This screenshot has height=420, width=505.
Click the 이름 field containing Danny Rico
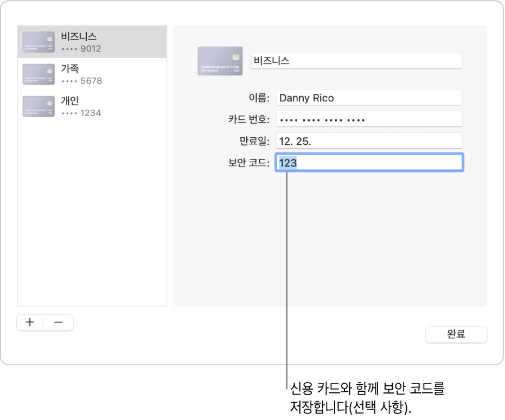pos(369,98)
